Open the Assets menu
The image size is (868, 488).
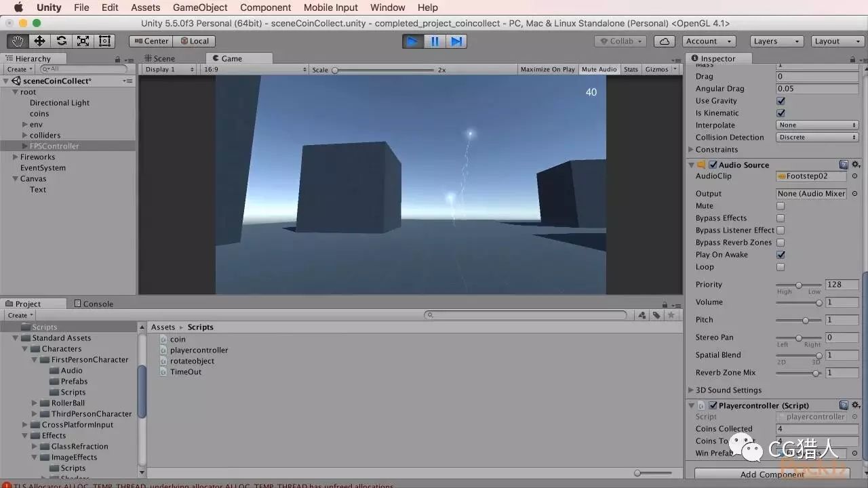point(146,7)
